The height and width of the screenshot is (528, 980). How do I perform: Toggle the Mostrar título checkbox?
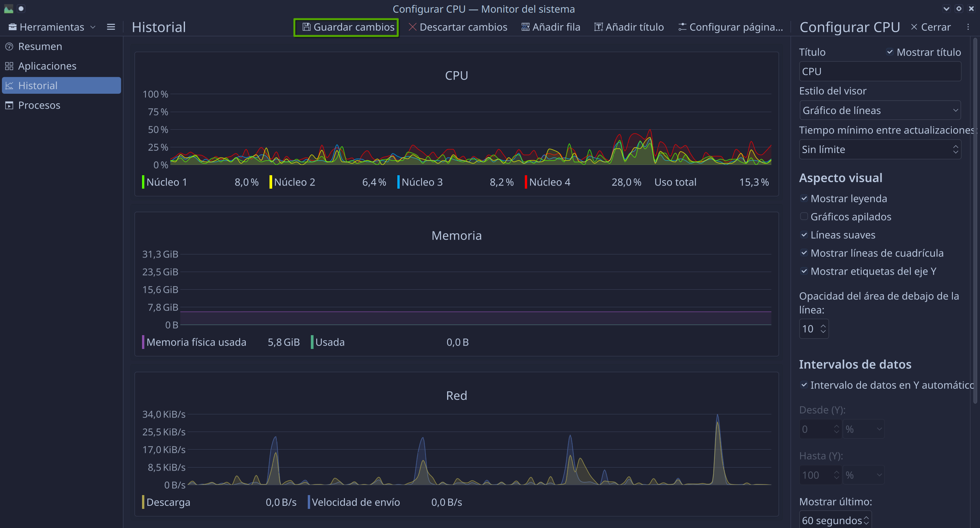tap(890, 52)
